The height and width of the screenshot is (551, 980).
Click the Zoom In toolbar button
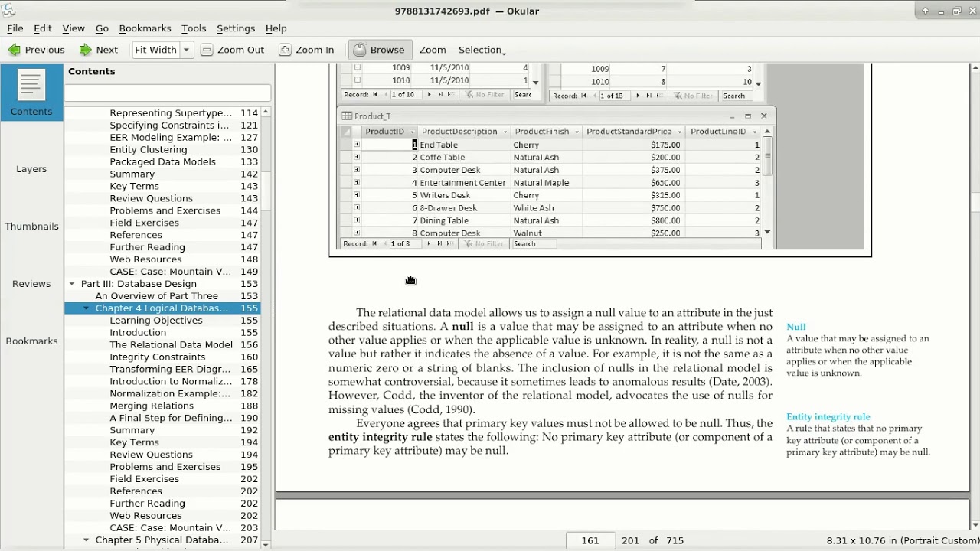[x=306, y=50]
